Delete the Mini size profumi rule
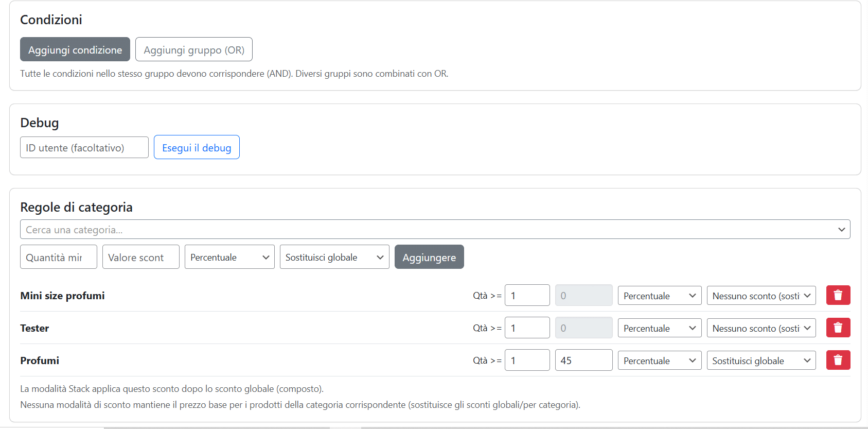The width and height of the screenshot is (868, 429). [x=838, y=295]
